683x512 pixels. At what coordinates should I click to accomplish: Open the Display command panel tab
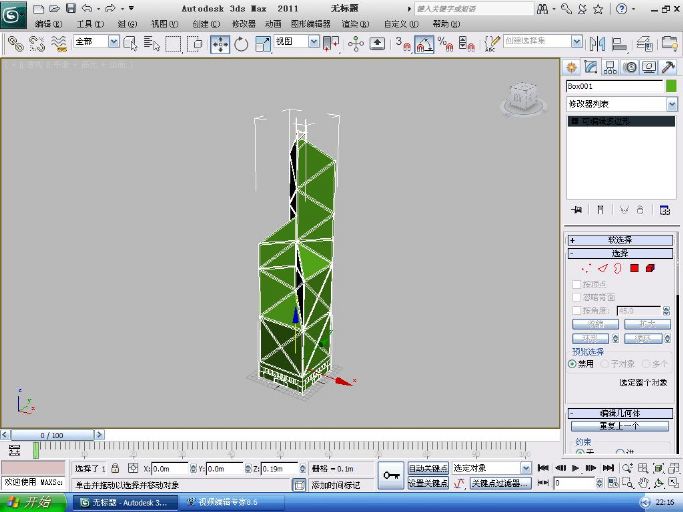[x=649, y=68]
